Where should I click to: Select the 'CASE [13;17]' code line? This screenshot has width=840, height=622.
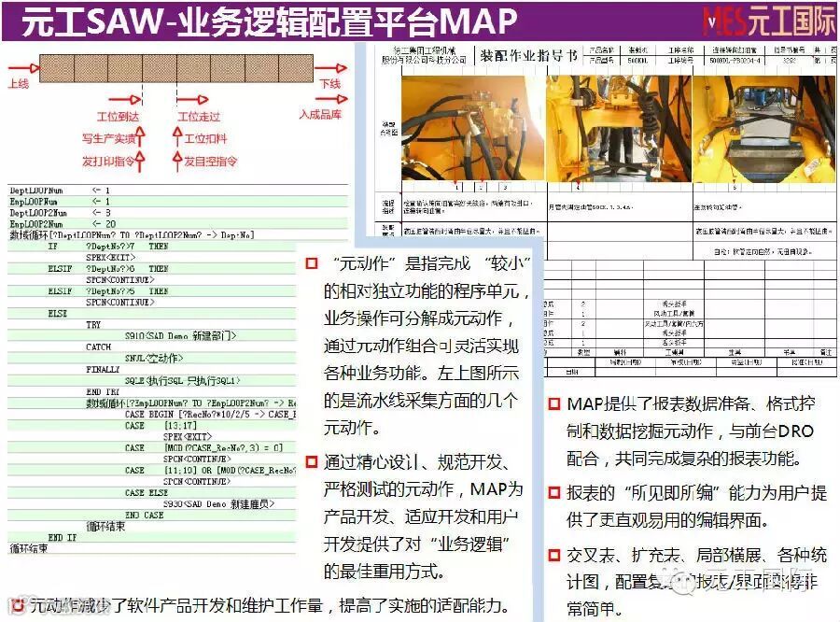click(161, 425)
